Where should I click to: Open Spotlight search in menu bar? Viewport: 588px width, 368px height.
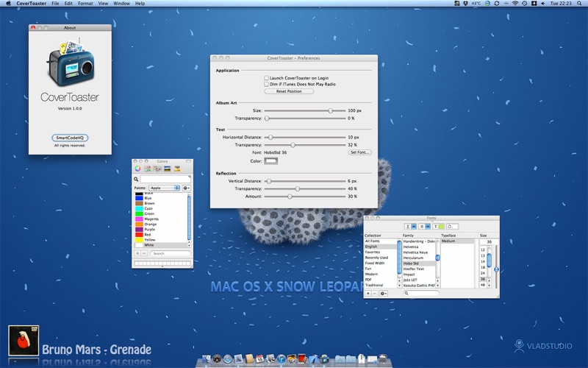click(579, 4)
